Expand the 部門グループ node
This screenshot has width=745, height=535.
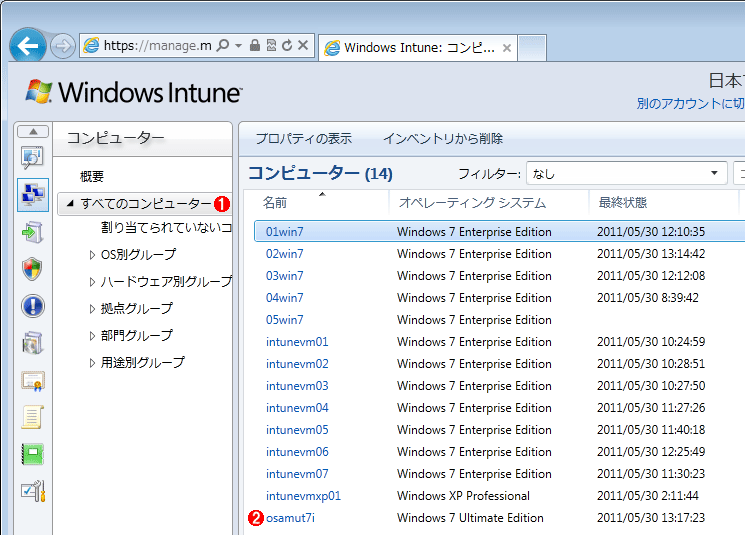pyautogui.click(x=92, y=336)
